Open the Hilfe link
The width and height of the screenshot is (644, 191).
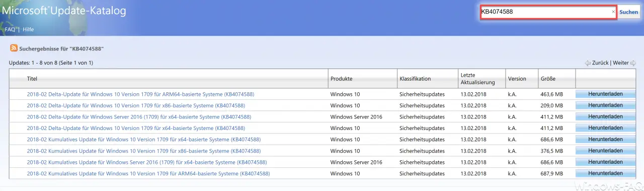click(x=28, y=29)
